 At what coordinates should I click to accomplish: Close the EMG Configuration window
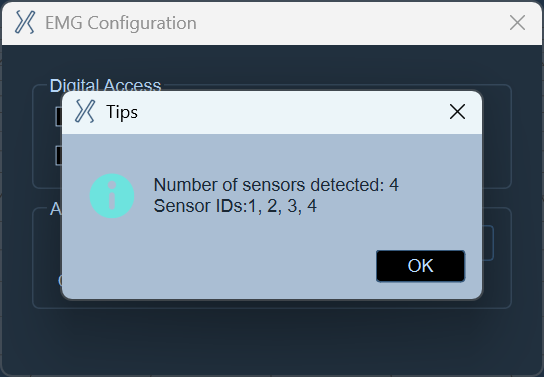click(x=517, y=23)
